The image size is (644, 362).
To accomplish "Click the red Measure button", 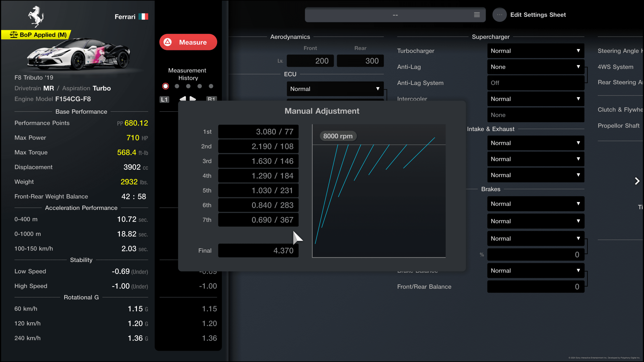I will [188, 42].
